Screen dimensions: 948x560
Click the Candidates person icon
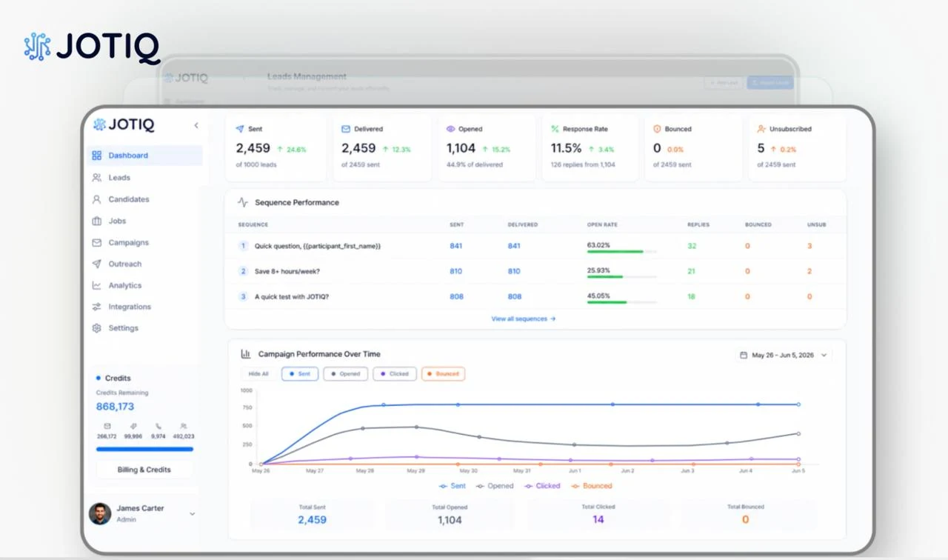[96, 199]
